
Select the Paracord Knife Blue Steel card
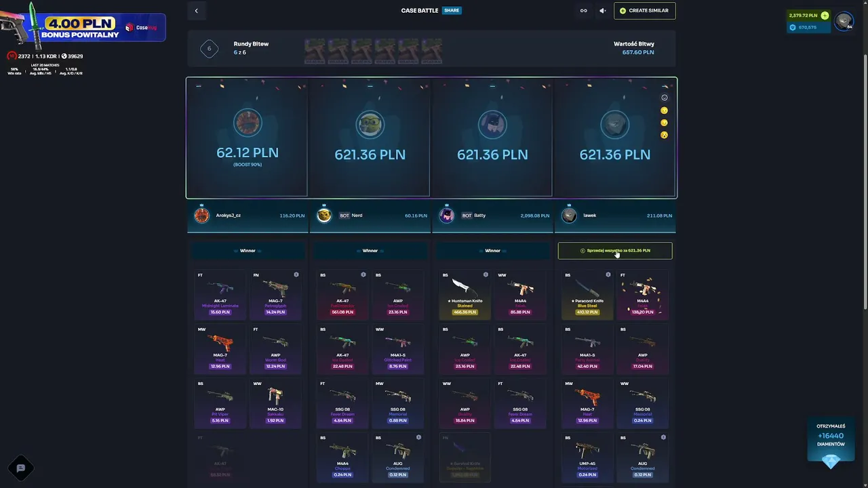(x=587, y=294)
